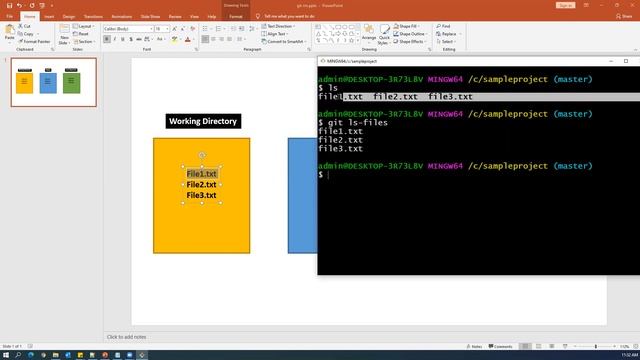The image size is (640, 360).
Task: Reset slide layout
Action: 81,34
